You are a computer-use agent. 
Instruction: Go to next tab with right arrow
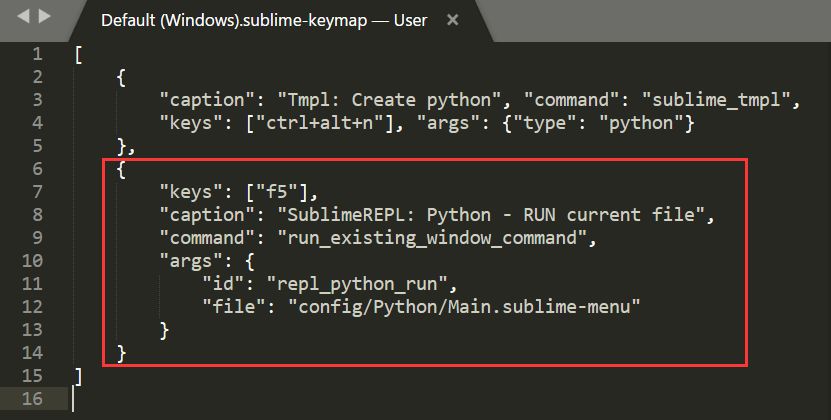[45, 16]
